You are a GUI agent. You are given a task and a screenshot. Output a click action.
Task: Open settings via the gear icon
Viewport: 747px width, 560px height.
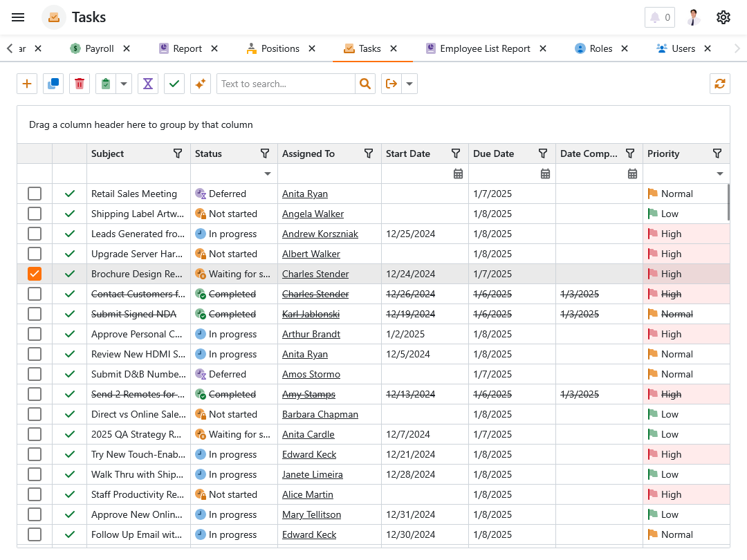[x=723, y=17]
